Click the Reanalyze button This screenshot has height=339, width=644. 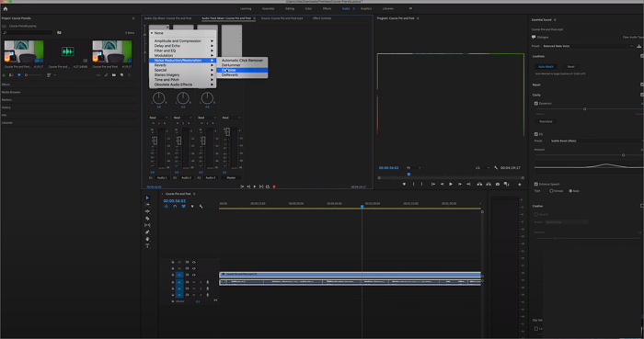546,121
